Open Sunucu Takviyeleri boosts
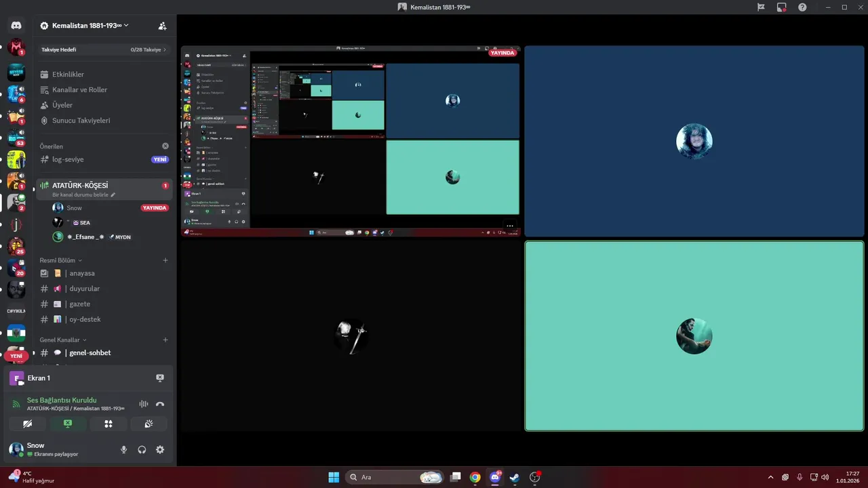This screenshot has height=488, width=868. (104, 120)
